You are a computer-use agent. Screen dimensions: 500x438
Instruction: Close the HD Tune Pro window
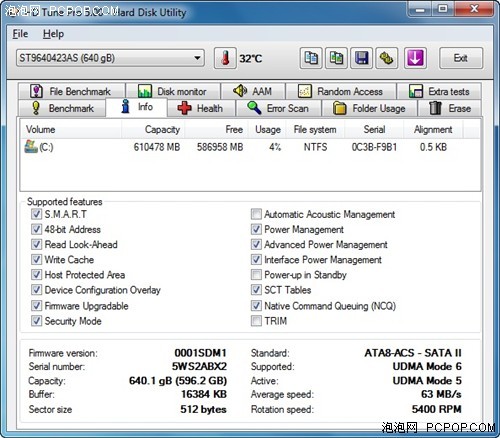pyautogui.click(x=474, y=9)
